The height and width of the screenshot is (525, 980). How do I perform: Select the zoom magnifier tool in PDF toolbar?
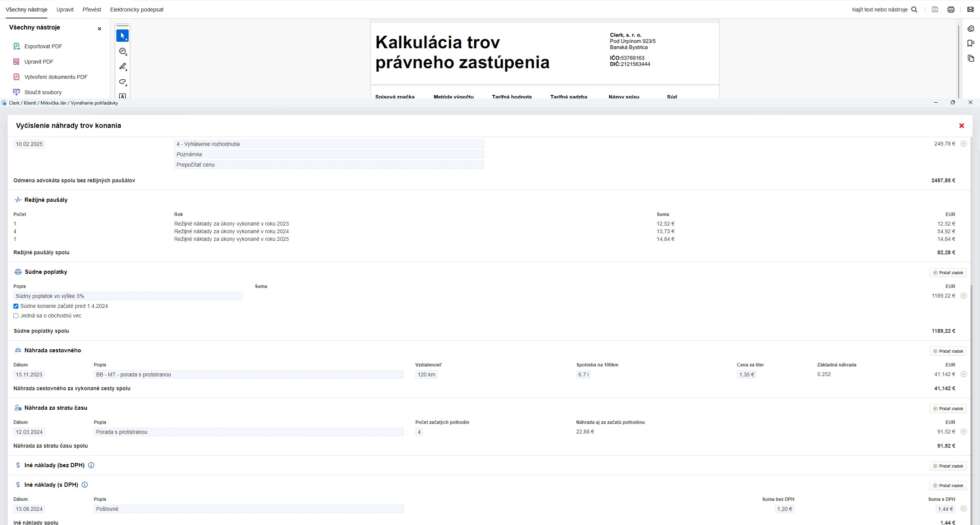(x=122, y=51)
